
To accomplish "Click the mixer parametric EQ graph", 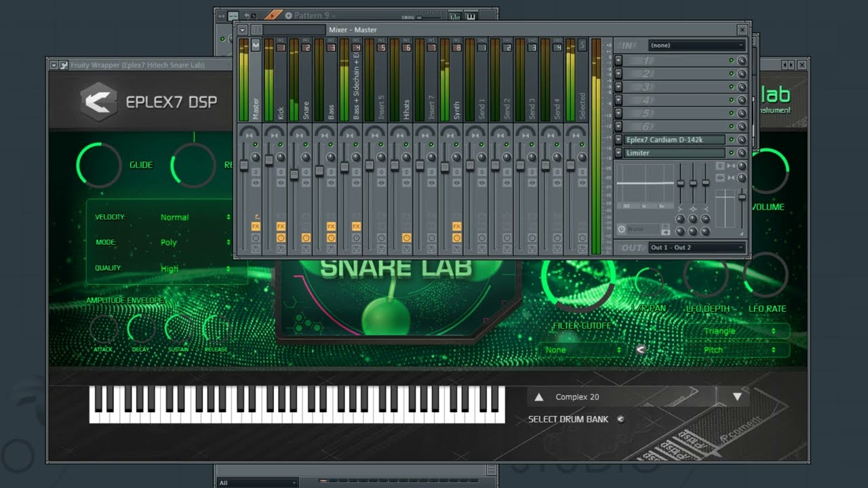I will (x=645, y=186).
